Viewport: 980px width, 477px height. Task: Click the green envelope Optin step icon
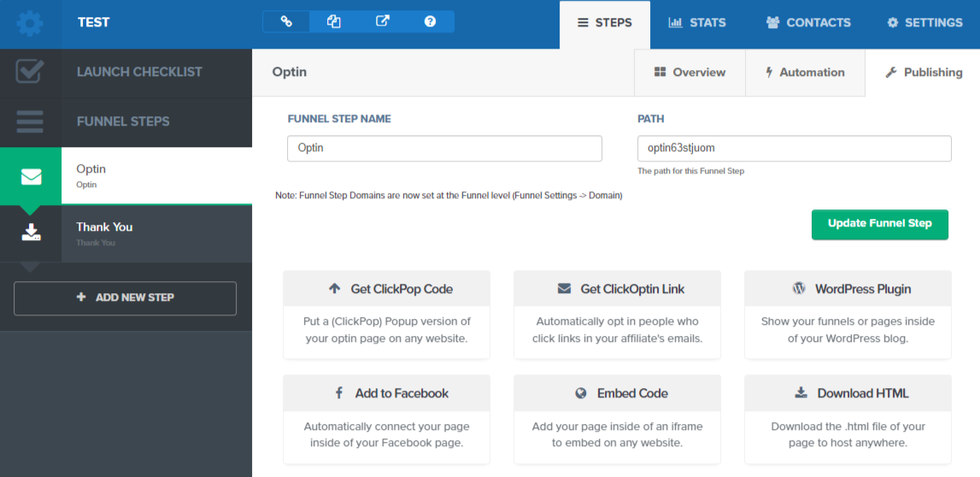pyautogui.click(x=31, y=176)
